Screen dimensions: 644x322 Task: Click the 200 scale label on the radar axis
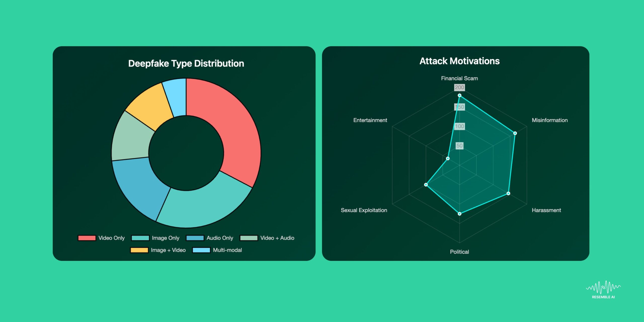[x=459, y=88]
